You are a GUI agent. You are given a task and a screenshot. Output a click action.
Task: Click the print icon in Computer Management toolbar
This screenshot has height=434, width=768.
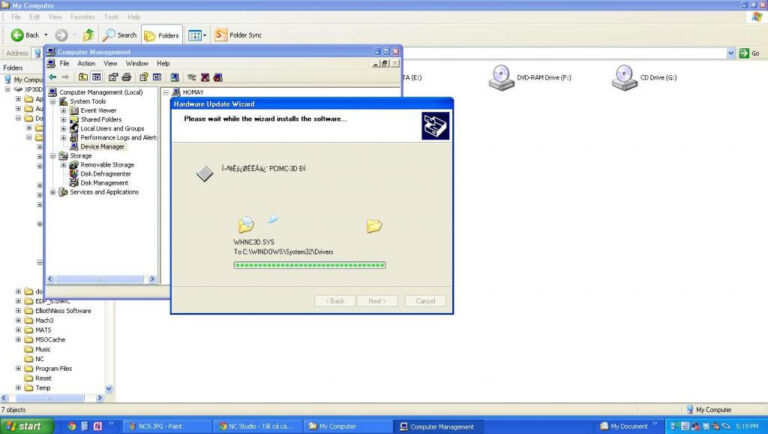[126, 77]
